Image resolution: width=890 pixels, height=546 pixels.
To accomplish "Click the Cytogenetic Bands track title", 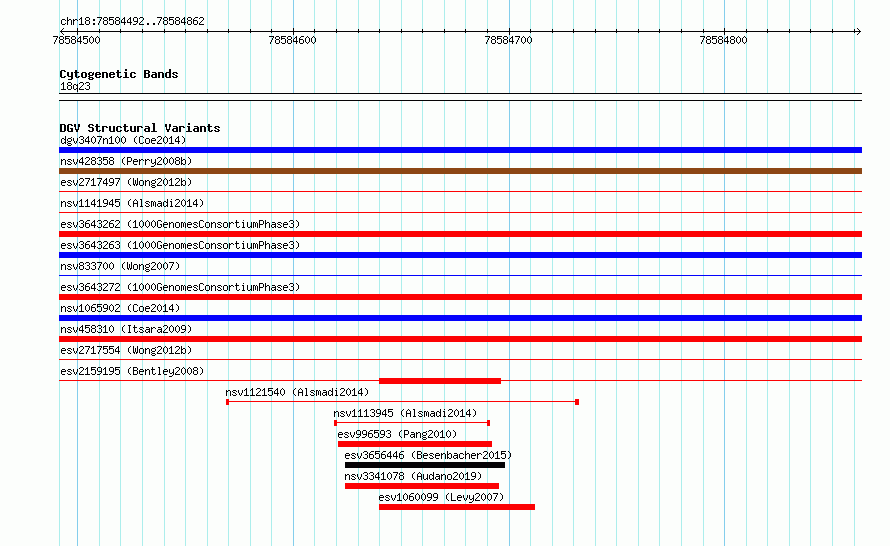I will click(x=119, y=74).
